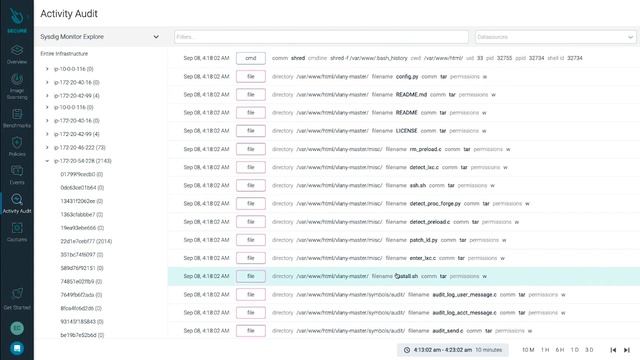Open the user avatar menu
Viewport: 640px width, 360px height.
click(x=17, y=328)
